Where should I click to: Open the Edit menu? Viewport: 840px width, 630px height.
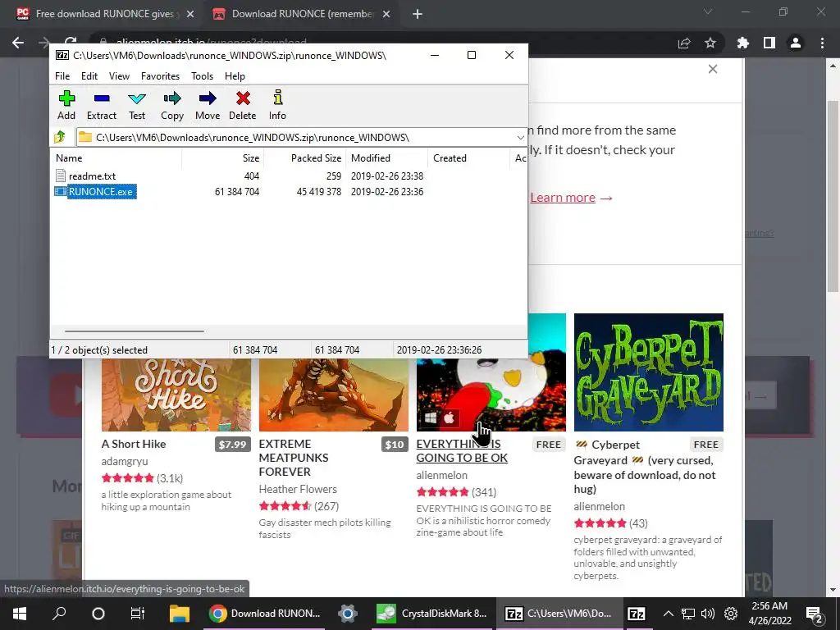pos(89,76)
